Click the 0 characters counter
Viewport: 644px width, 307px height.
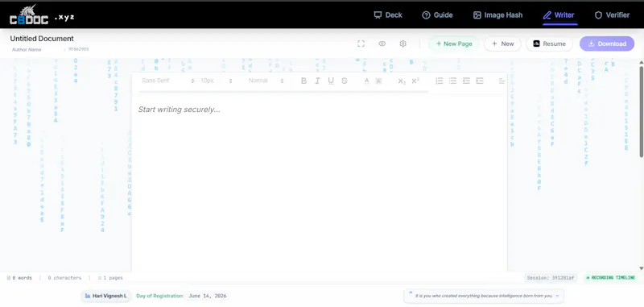[x=64, y=278]
